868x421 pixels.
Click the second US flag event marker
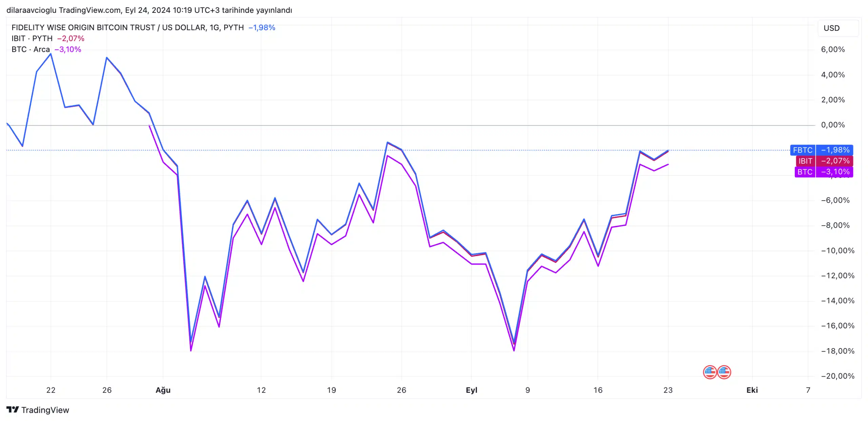(724, 372)
